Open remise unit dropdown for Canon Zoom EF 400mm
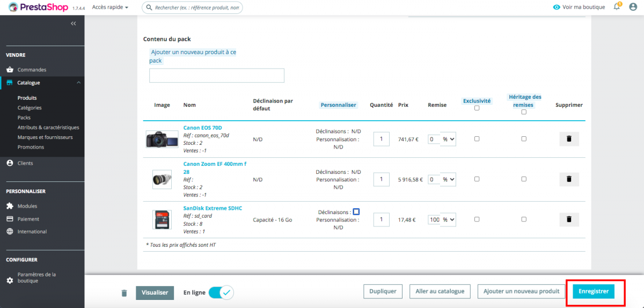The width and height of the screenshot is (644, 308). pyautogui.click(x=449, y=180)
